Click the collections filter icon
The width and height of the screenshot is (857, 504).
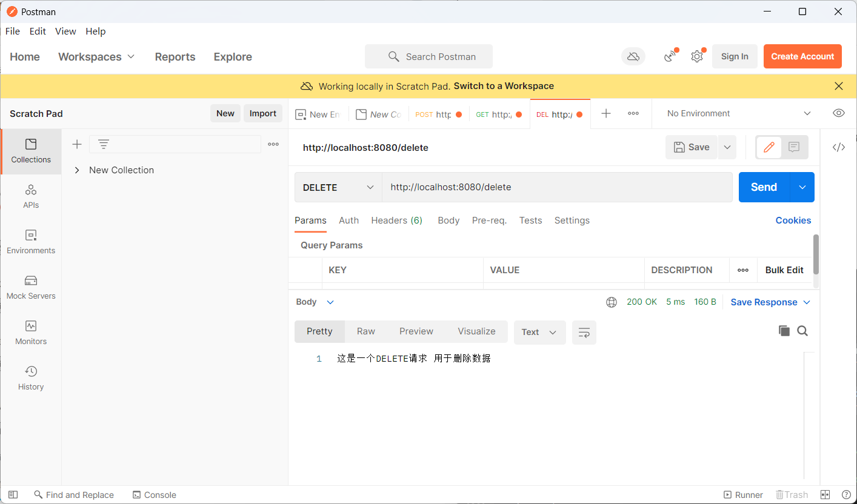[x=104, y=144]
